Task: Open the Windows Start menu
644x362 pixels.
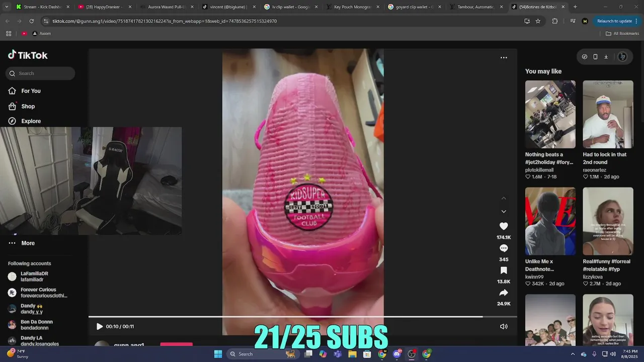Action: pos(218,354)
